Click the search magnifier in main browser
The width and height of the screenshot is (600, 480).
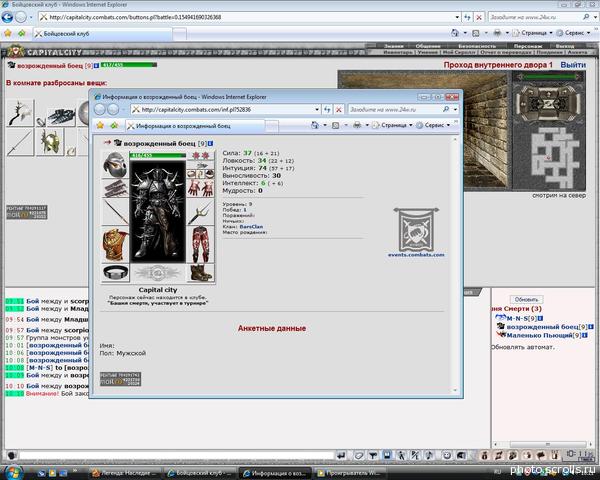[586, 17]
